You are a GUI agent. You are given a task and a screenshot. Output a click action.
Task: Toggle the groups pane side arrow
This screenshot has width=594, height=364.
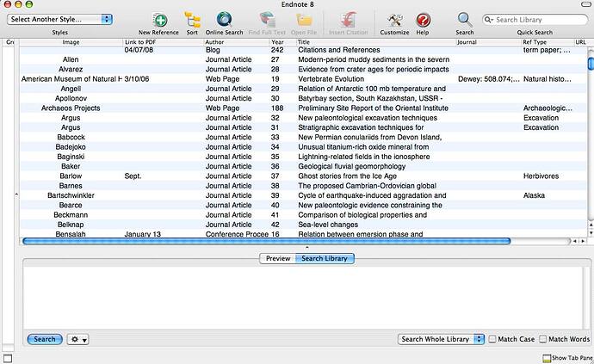[16, 194]
